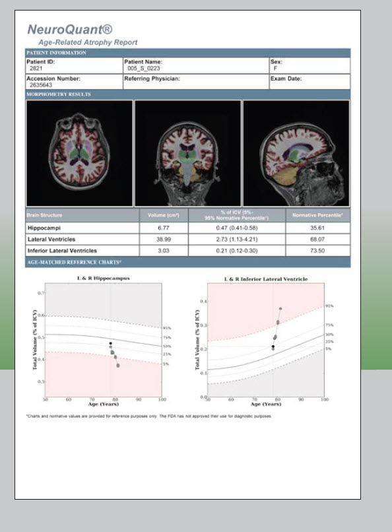Click the Hippocampi normative percentile value 35.61
This screenshot has width=392, height=532.
click(317, 228)
